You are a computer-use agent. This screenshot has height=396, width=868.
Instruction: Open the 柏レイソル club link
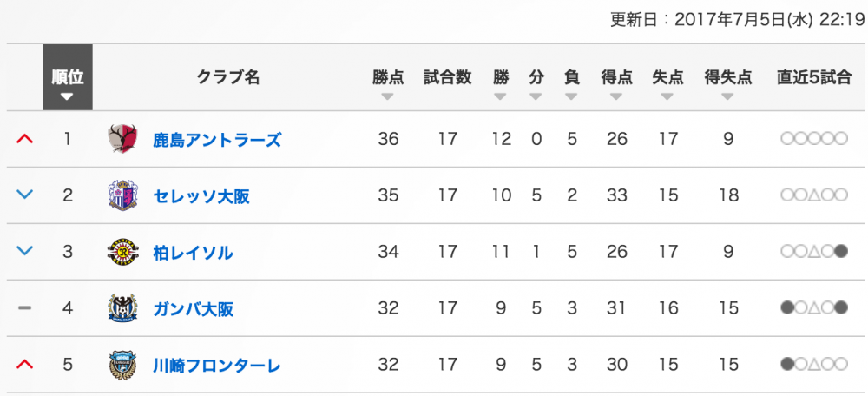click(193, 252)
